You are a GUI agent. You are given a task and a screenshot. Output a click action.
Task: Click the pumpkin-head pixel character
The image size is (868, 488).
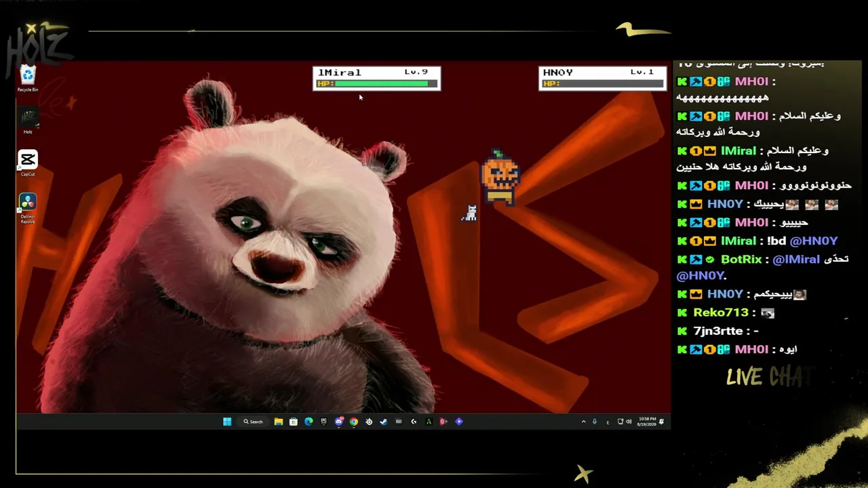(500, 178)
